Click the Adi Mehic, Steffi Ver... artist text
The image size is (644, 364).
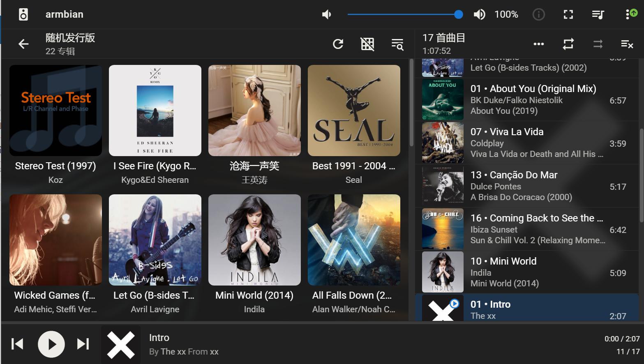click(x=55, y=309)
